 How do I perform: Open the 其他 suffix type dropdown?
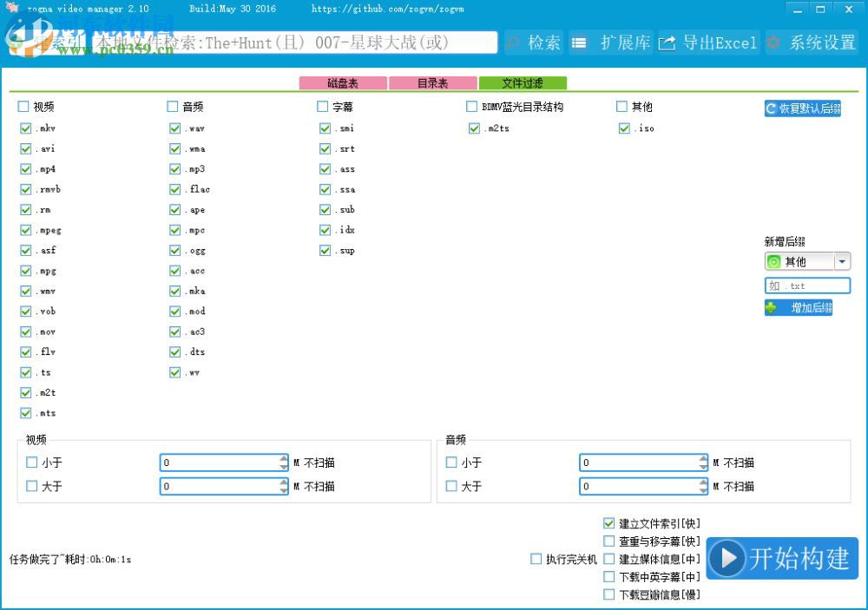point(841,260)
